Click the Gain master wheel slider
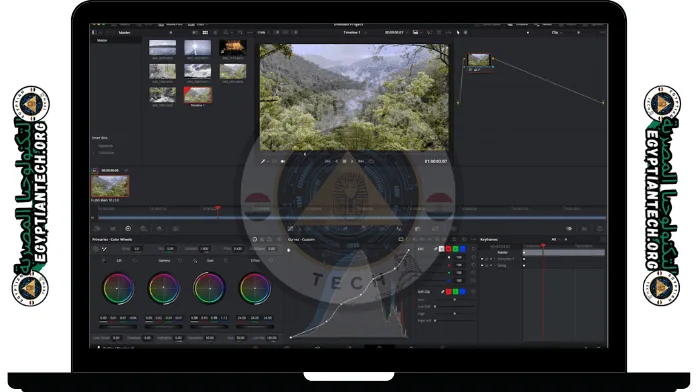 coord(209,327)
